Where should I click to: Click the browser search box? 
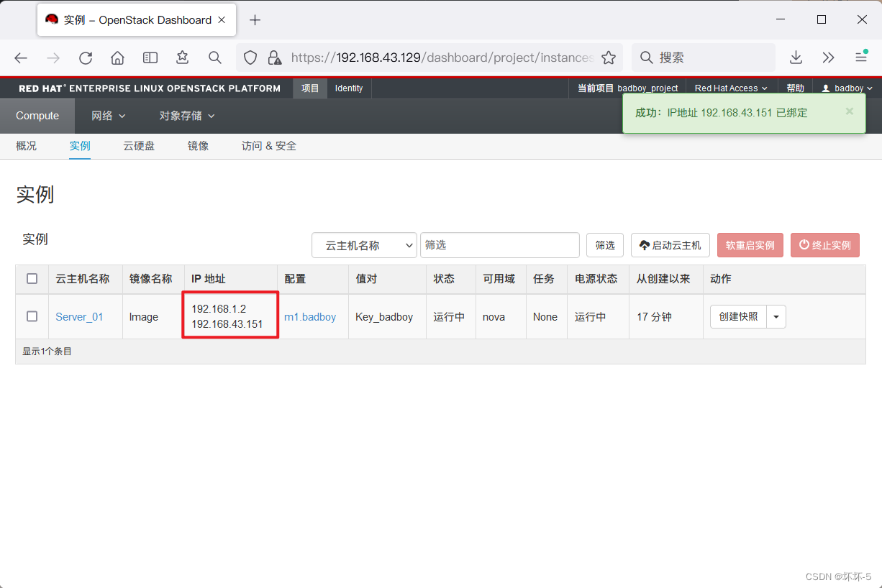point(704,58)
